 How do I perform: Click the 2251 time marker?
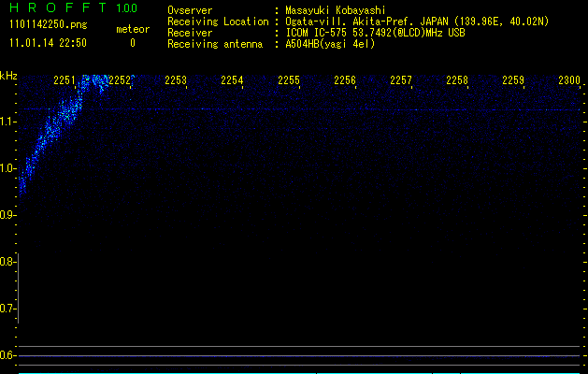point(65,80)
